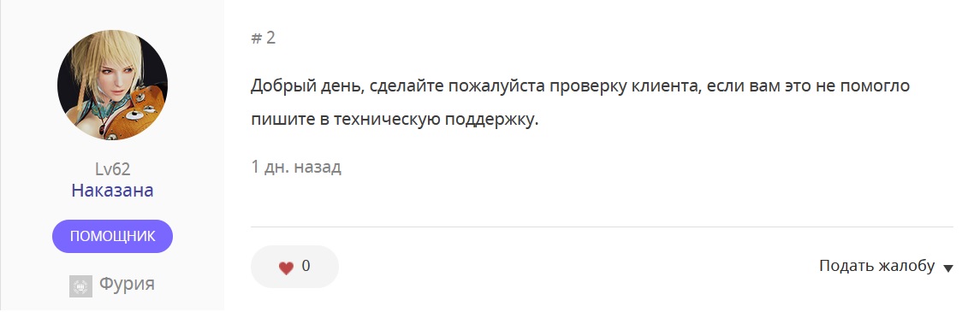The height and width of the screenshot is (312, 980).
Task: Open user profile Наказана
Action: (112, 191)
